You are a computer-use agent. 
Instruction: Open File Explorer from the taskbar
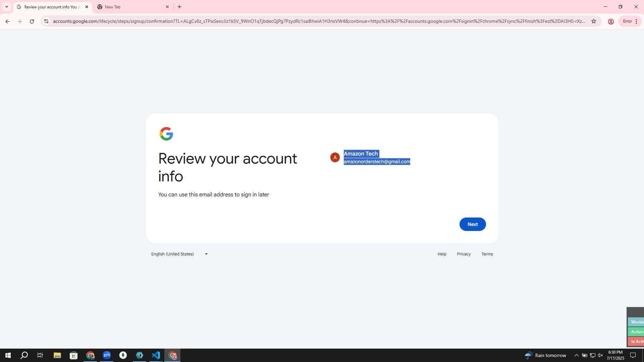coord(57,355)
